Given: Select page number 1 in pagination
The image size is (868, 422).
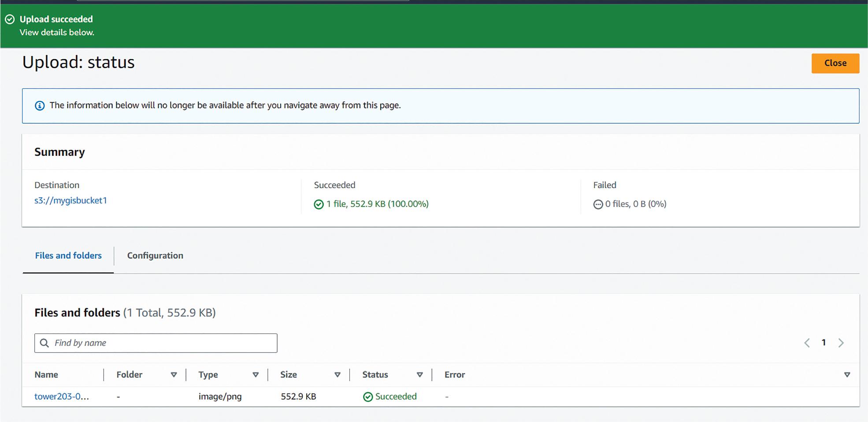Looking at the screenshot, I should tap(823, 343).
